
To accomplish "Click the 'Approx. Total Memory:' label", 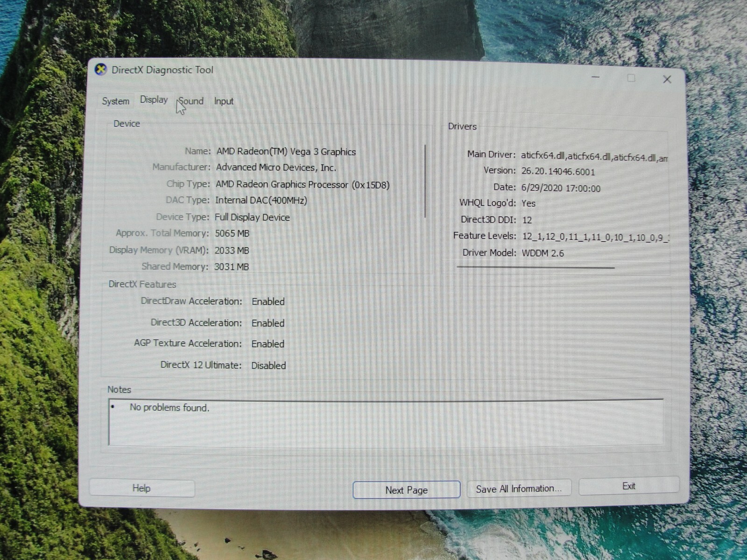I will (x=162, y=233).
